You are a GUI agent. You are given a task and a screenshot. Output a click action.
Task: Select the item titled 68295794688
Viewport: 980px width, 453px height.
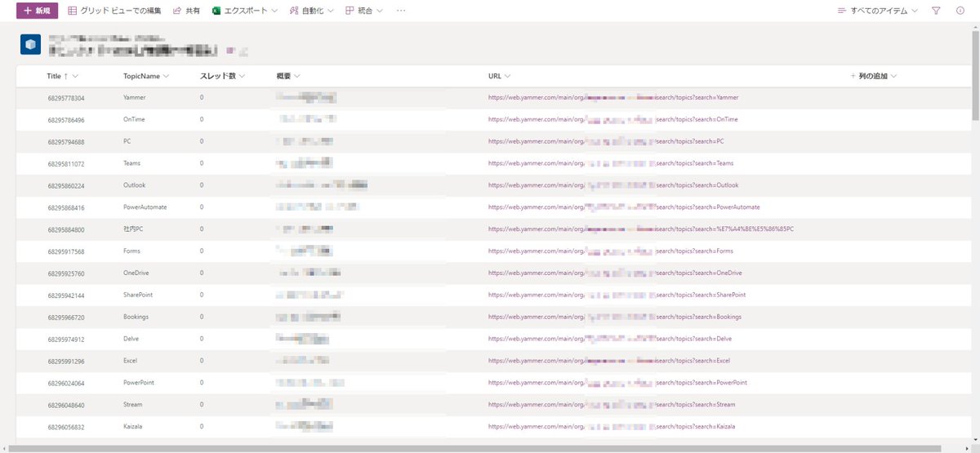[66, 142]
